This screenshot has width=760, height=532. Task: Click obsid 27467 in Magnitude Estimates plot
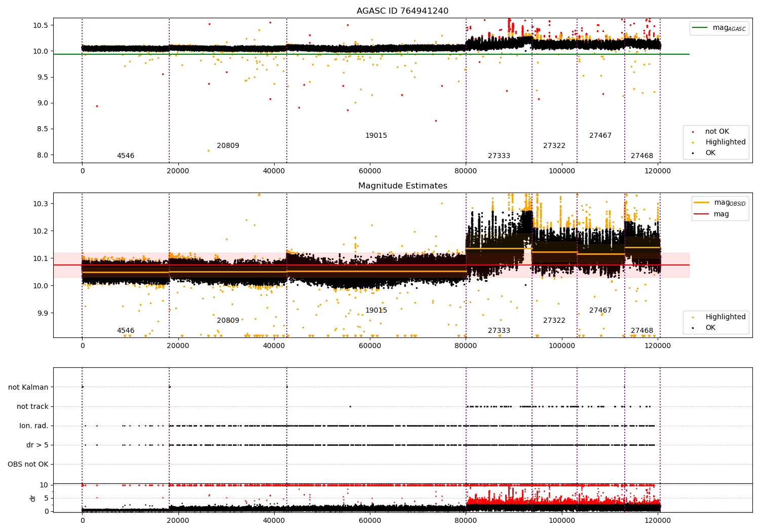point(600,311)
